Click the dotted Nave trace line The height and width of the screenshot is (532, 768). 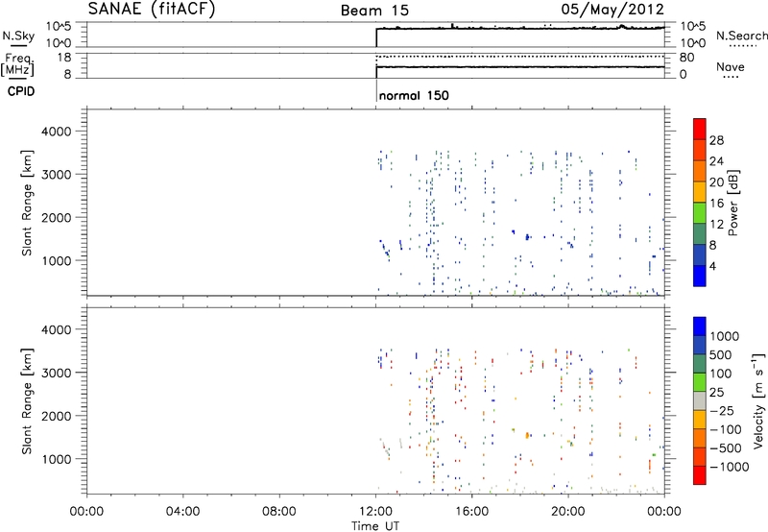520,57
